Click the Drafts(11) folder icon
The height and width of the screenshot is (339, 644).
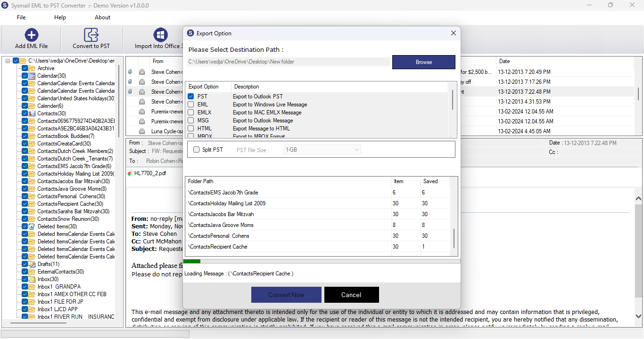click(x=32, y=264)
